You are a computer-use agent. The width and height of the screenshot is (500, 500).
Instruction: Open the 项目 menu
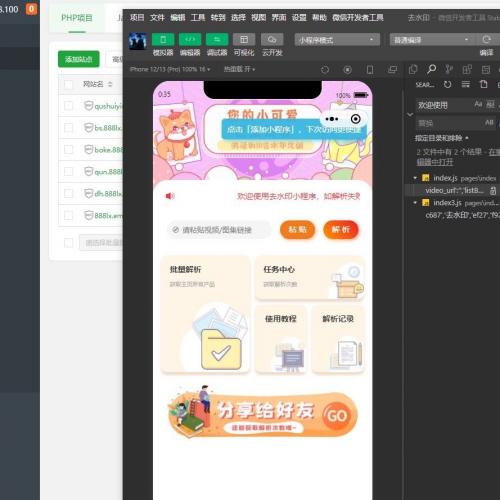click(x=137, y=17)
